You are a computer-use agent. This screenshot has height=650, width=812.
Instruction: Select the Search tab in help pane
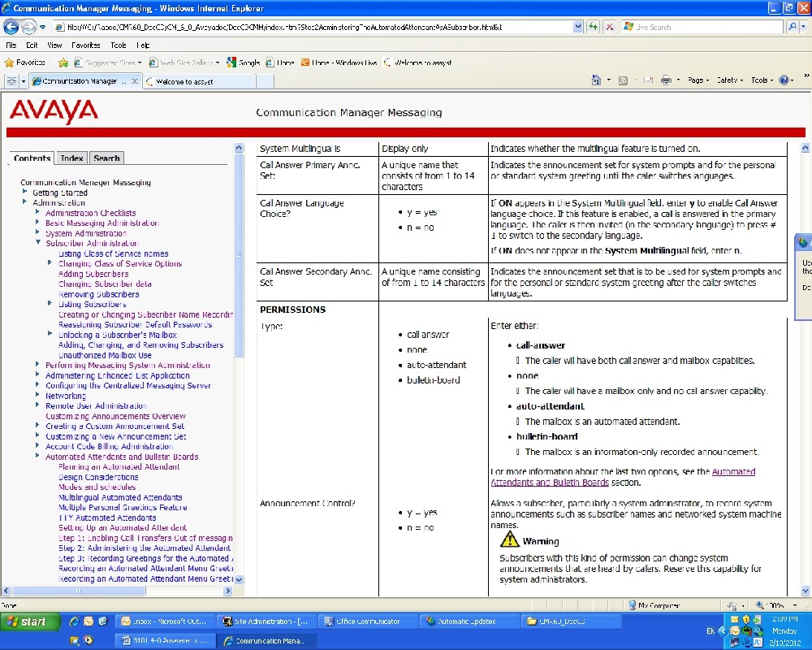point(106,158)
